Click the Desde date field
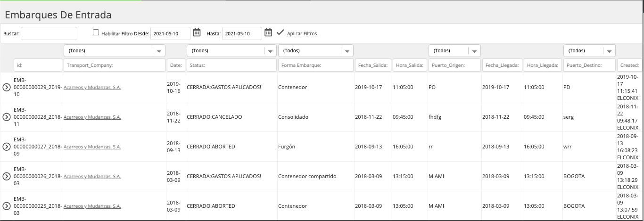 (x=170, y=33)
